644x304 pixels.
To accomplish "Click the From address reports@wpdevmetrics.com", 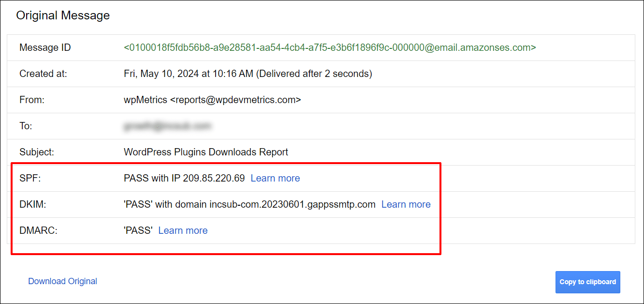I will (213, 99).
